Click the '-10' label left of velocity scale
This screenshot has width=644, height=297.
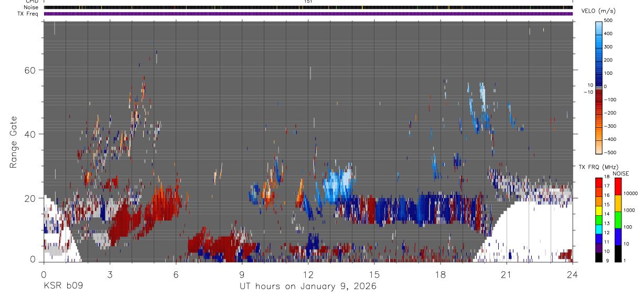coord(587,92)
